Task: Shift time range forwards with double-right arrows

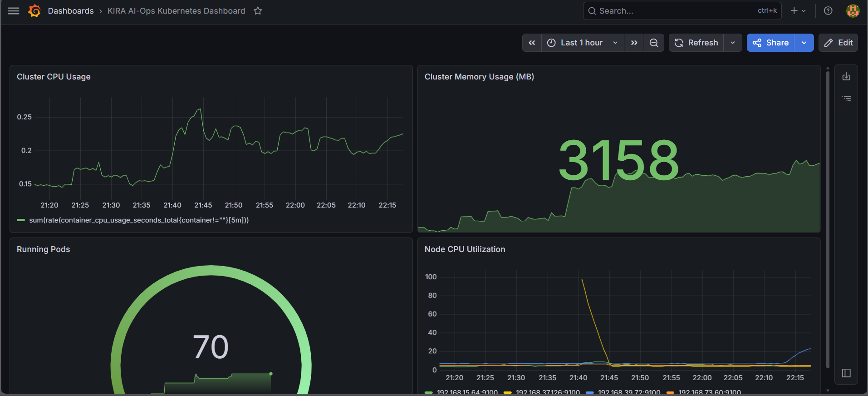Action: coord(634,43)
